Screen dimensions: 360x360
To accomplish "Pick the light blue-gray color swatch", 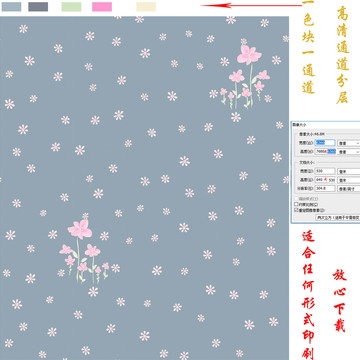I will [x=11, y=7].
